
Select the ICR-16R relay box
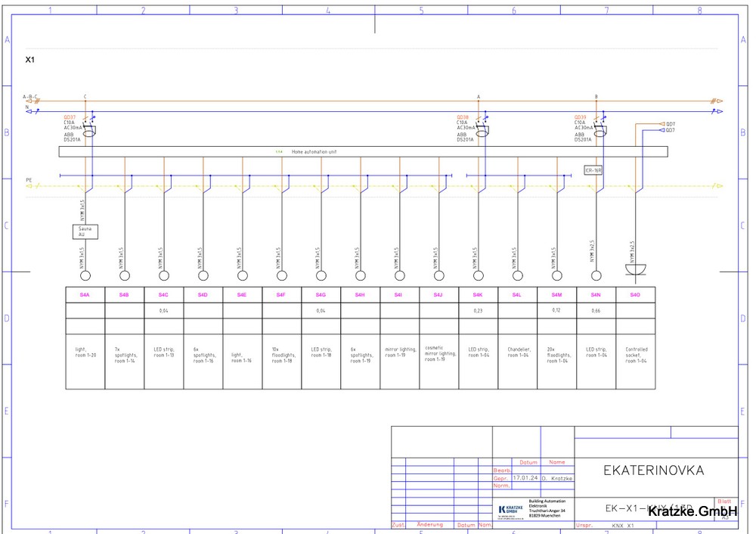tap(593, 170)
